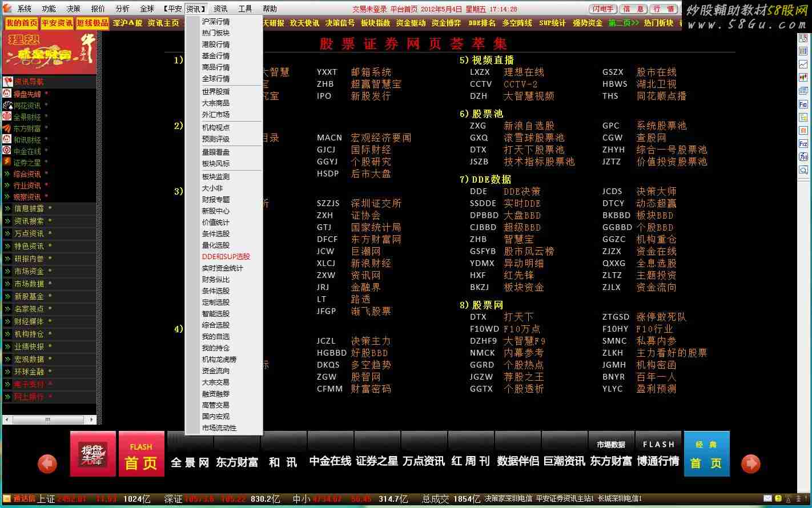812x508 pixels.
Task: Click the 资讯导航 sidebar icon
Action: 7,82
